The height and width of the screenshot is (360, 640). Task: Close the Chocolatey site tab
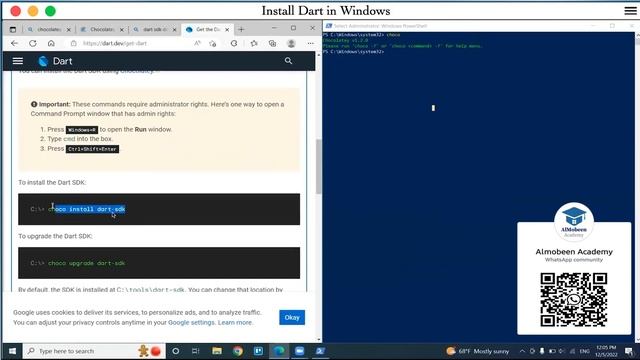[122, 29]
